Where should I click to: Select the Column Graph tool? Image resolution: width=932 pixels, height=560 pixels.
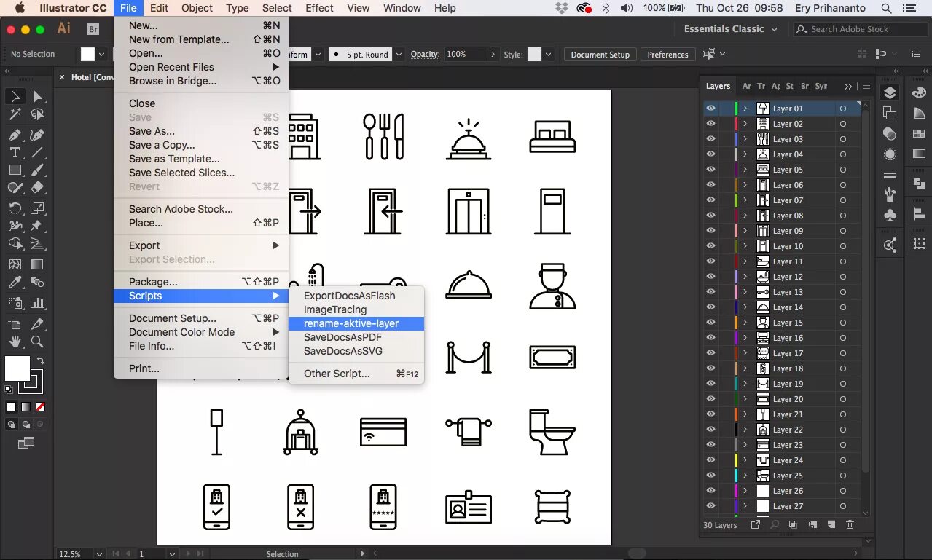(37, 302)
